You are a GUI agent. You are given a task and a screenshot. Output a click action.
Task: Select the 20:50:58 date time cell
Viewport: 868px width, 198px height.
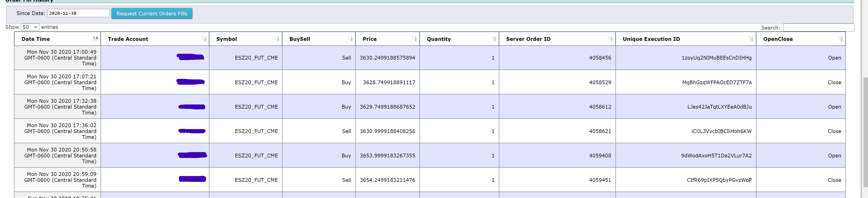pyautogui.click(x=58, y=156)
